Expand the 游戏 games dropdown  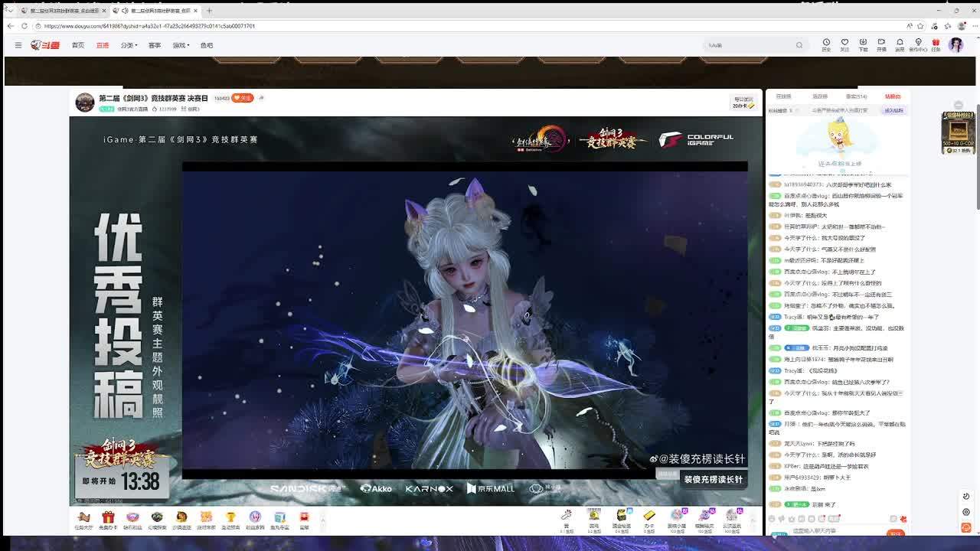[181, 45]
